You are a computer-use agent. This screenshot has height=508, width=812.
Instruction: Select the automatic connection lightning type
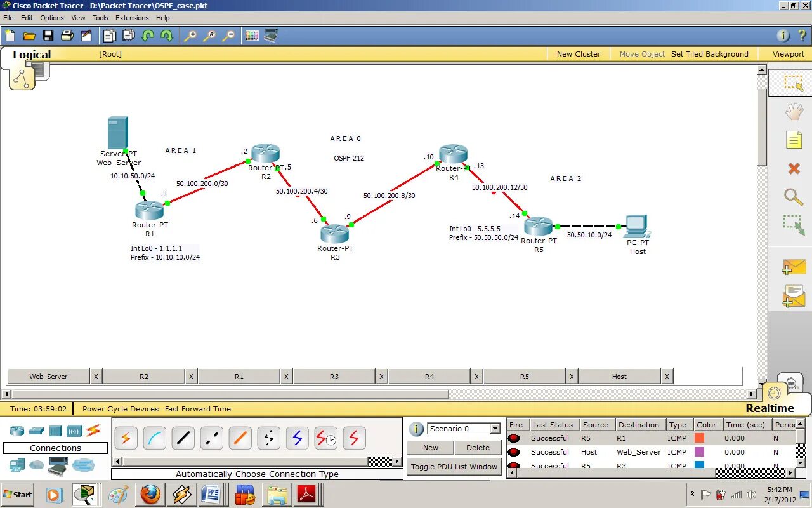click(x=125, y=438)
